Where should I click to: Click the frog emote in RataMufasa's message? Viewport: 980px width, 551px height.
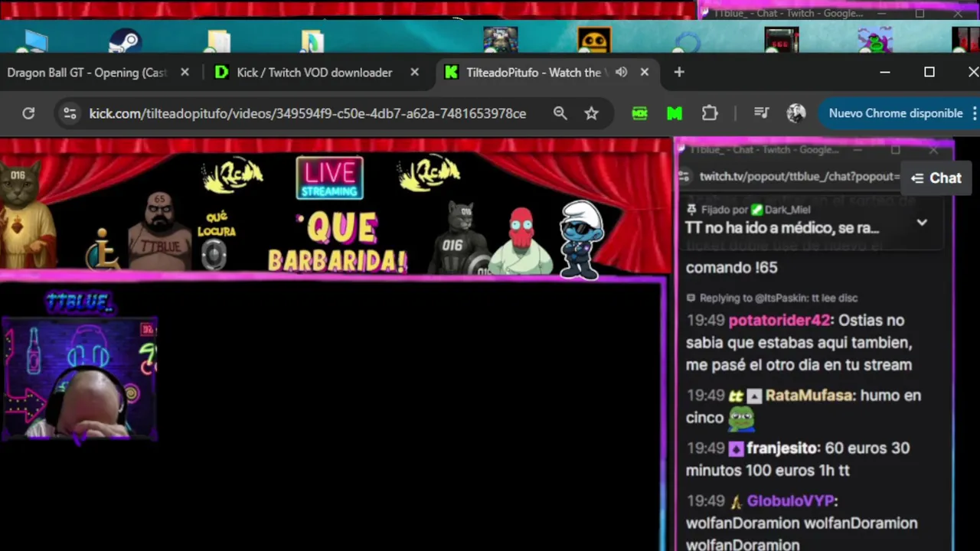click(740, 418)
